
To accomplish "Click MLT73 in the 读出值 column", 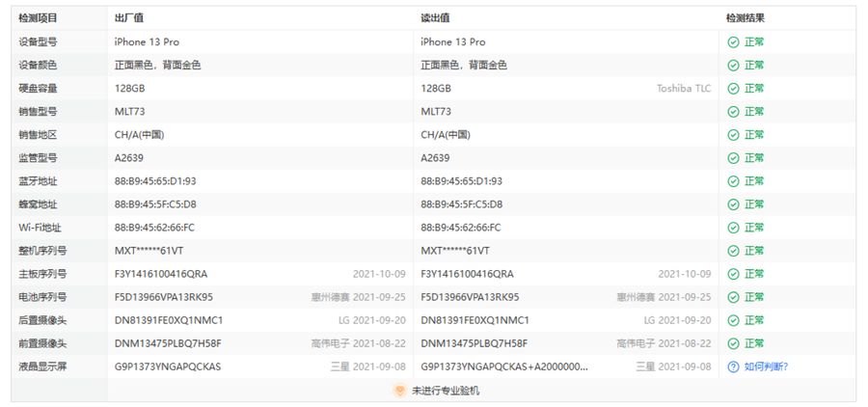I will click(x=436, y=112).
